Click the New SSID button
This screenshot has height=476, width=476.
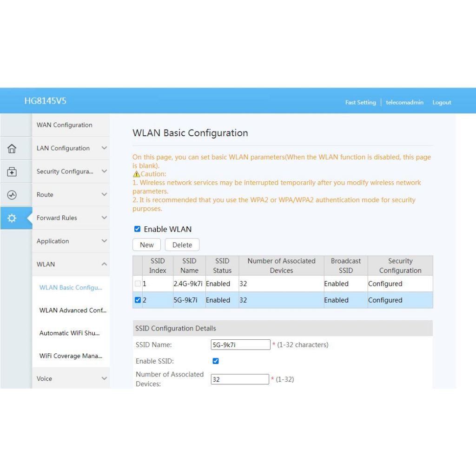pos(146,245)
